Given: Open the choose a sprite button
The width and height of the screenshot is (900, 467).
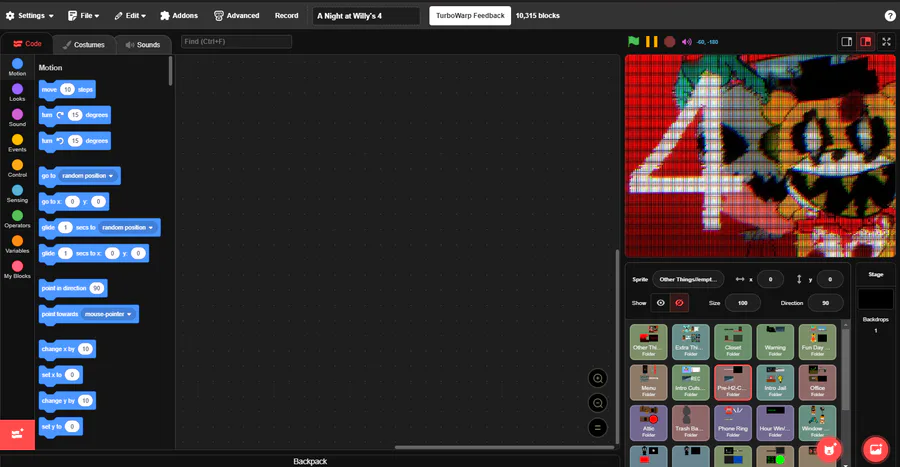Looking at the screenshot, I should (x=829, y=450).
